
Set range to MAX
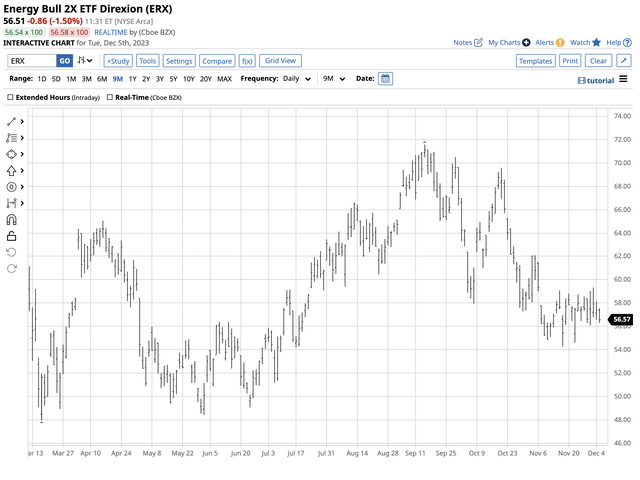click(x=224, y=79)
